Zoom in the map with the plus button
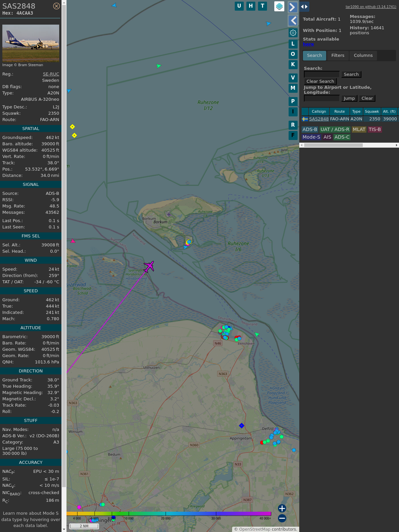The image size is (399, 532). (282, 508)
